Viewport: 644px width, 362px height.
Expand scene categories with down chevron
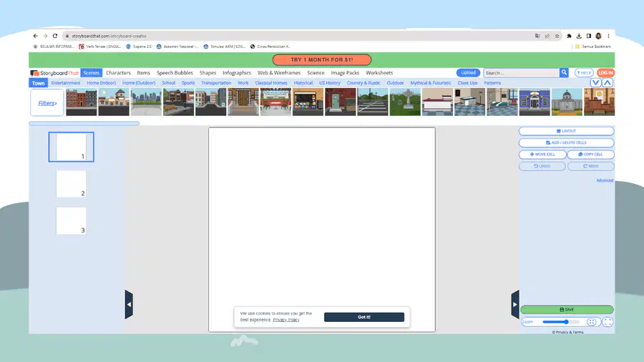pyautogui.click(x=595, y=82)
